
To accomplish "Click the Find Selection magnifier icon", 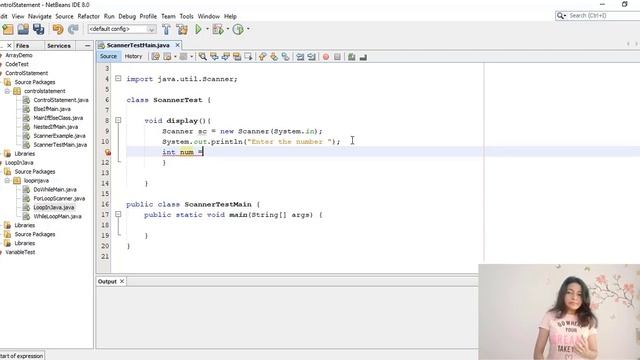I will coord(202,57).
